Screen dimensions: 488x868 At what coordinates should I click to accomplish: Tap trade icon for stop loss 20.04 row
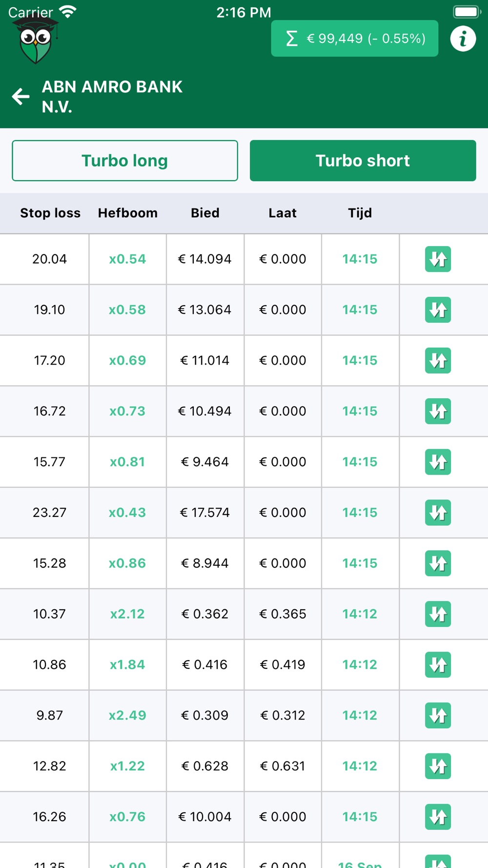pyautogui.click(x=438, y=259)
